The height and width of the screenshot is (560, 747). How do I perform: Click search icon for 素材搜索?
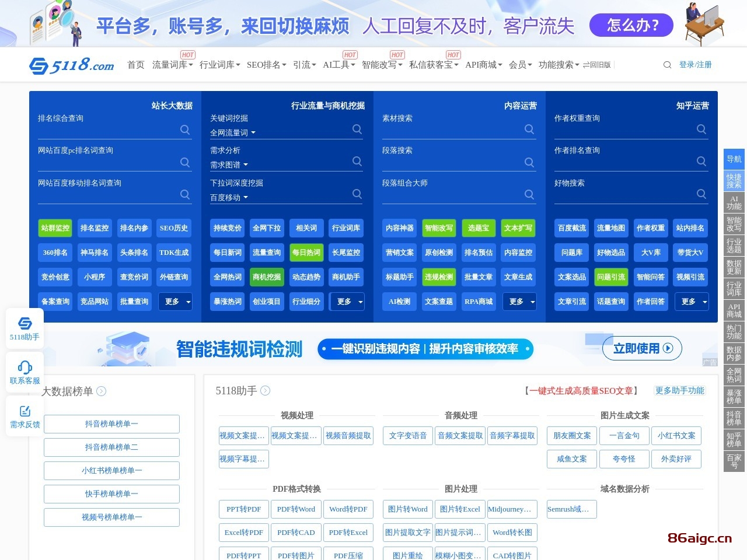[x=529, y=129]
